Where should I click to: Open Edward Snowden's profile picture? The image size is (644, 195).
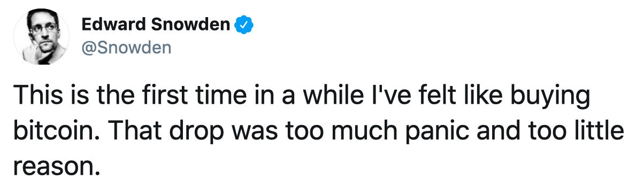(x=41, y=37)
